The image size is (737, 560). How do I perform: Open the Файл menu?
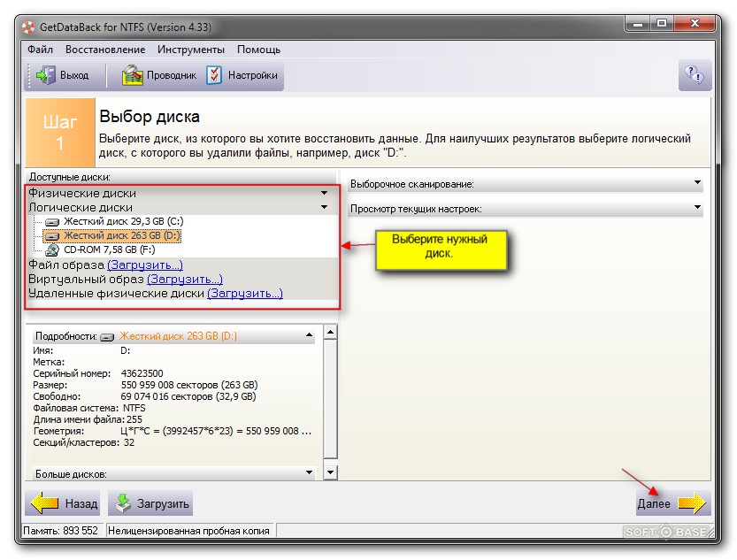40,50
